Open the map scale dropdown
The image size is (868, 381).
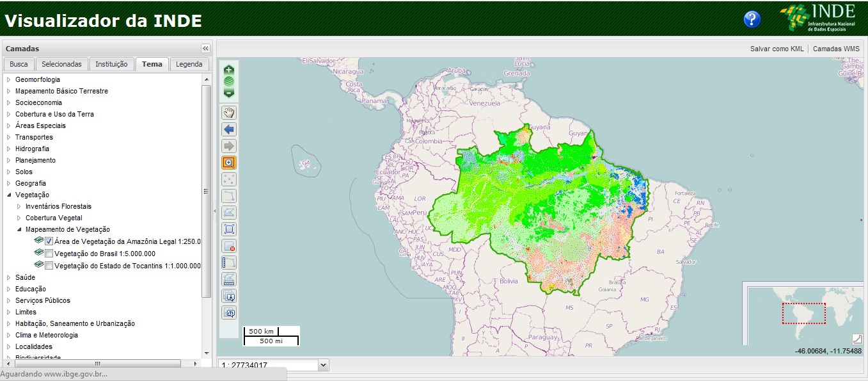click(x=323, y=365)
